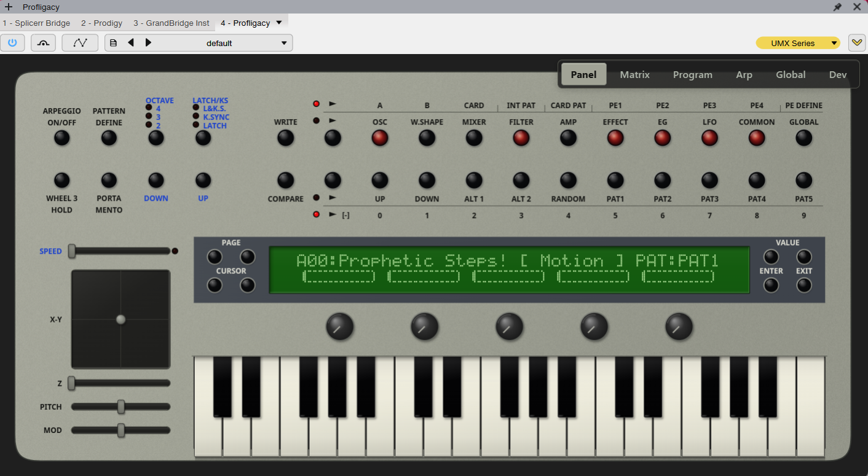The width and height of the screenshot is (868, 476).
Task: Click the right Cursor button
Action: tap(248, 285)
